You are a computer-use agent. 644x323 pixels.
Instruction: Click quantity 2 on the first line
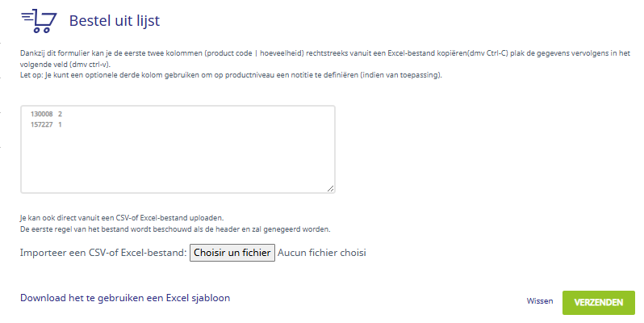(60, 115)
